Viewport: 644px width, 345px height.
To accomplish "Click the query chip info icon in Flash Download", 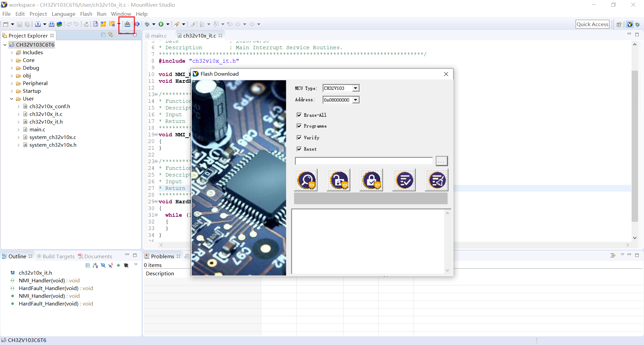I will click(x=306, y=180).
